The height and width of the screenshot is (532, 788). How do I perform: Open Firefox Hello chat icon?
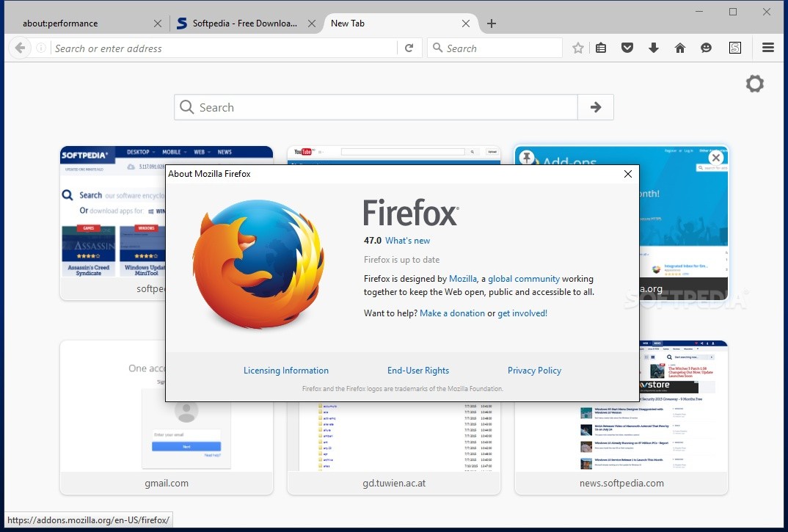tap(706, 48)
